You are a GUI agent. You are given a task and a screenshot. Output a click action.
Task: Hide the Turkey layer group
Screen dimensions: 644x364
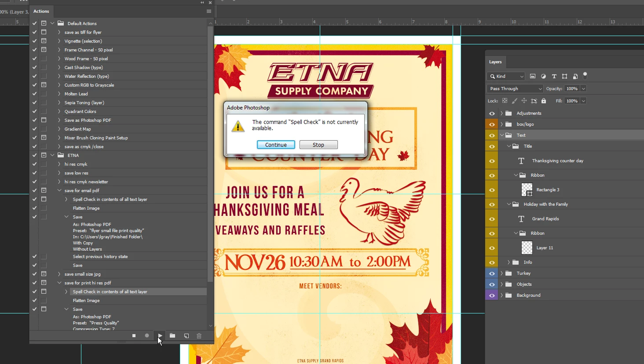pyautogui.click(x=492, y=273)
